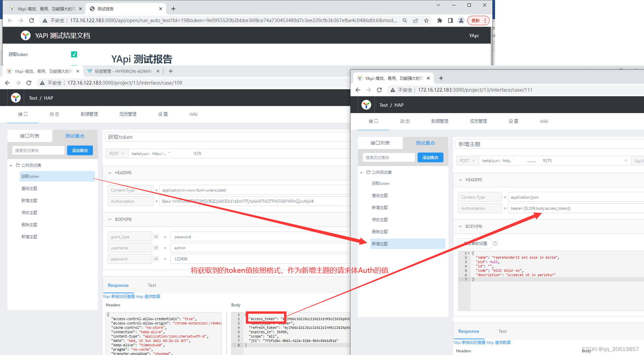Click the help question icon beside 参数设置 button
This screenshot has height=355, width=644.
click(x=495, y=244)
